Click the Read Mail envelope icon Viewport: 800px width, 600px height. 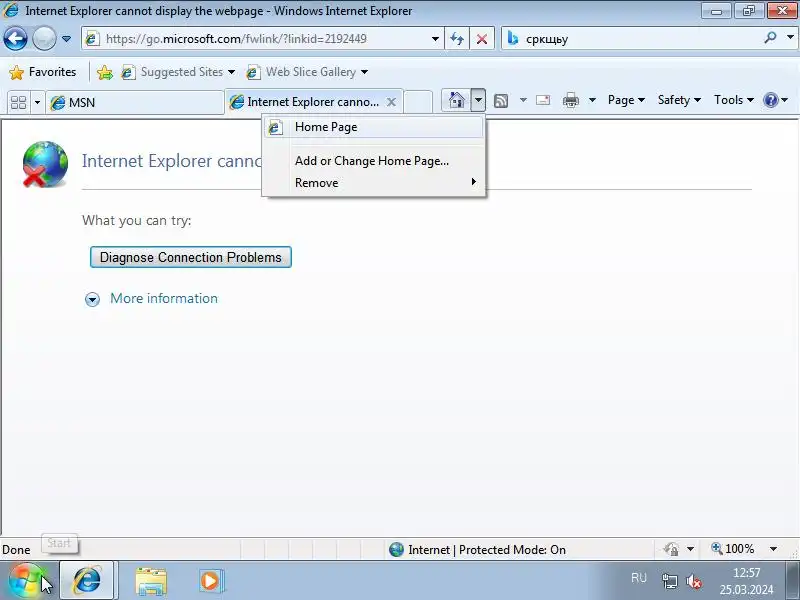[543, 100]
